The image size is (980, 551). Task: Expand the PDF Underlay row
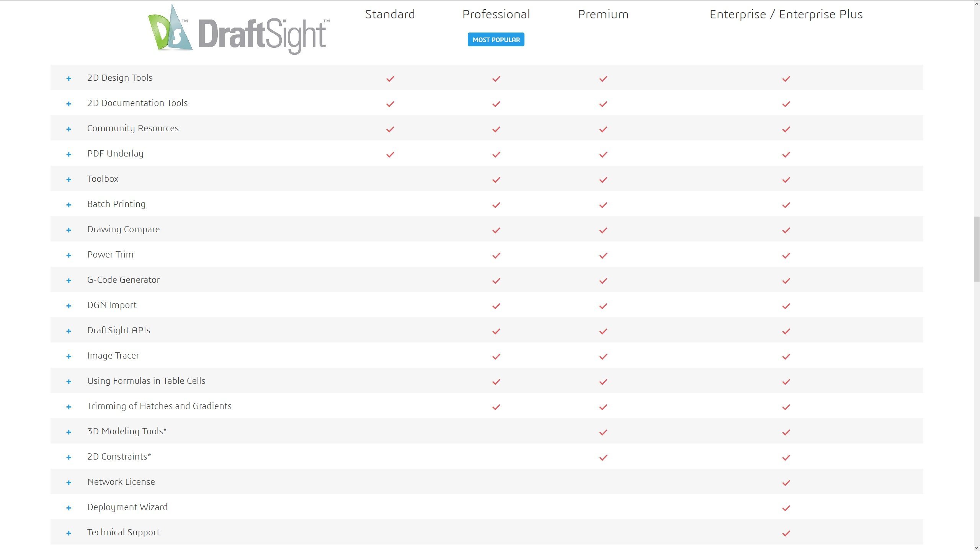69,155
